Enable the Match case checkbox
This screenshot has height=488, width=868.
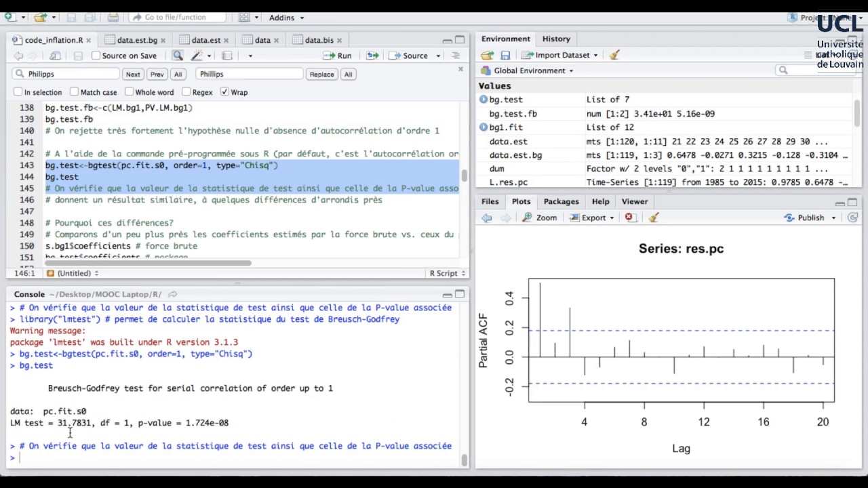74,92
